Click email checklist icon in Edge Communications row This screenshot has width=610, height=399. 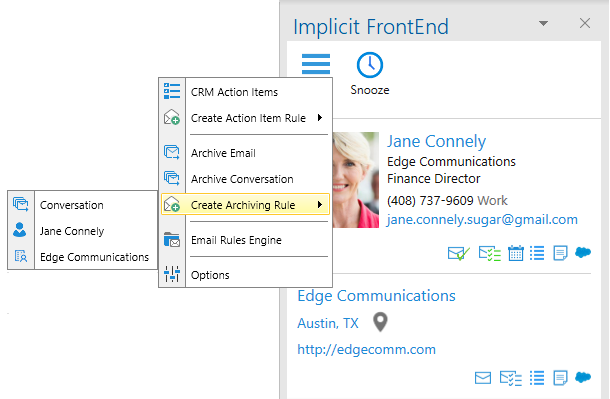510,378
